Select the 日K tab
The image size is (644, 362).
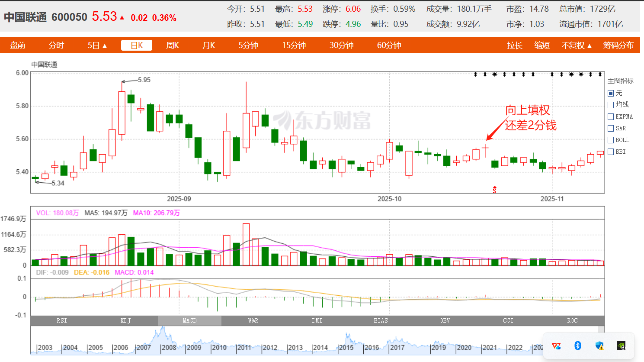click(137, 45)
